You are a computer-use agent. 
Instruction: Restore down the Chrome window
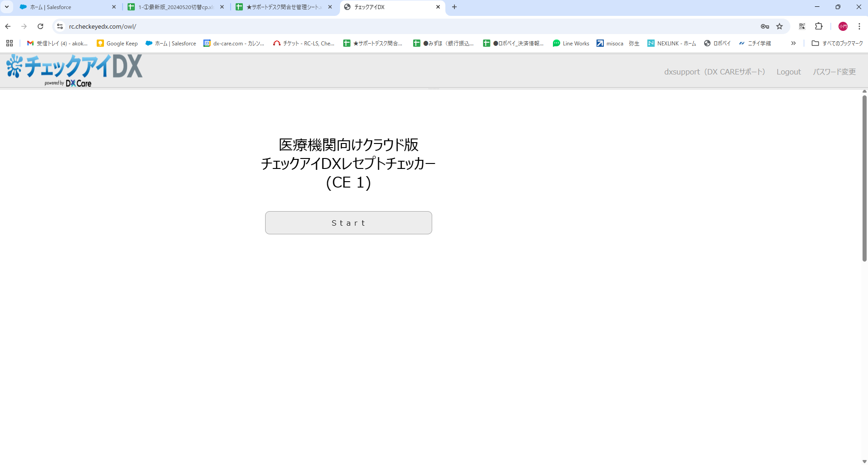coord(838,7)
